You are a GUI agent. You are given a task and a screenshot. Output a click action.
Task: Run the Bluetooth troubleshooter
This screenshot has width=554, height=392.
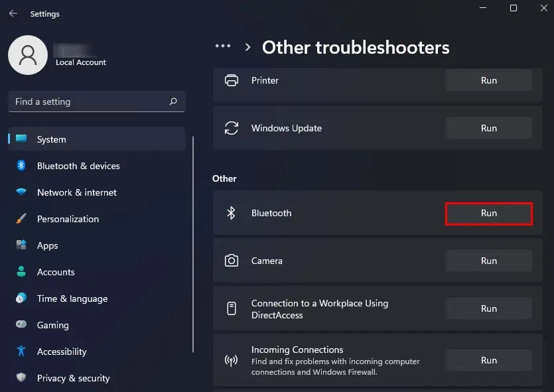pos(488,213)
